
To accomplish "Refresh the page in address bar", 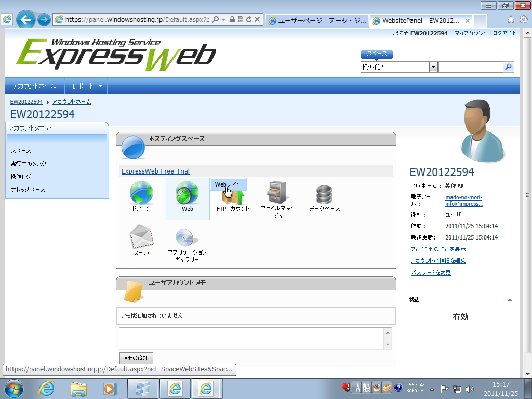I will click(x=249, y=19).
